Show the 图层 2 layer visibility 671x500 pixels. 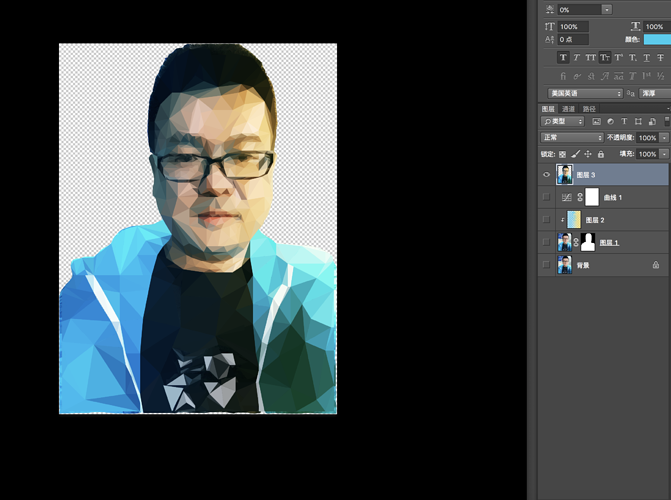click(546, 220)
